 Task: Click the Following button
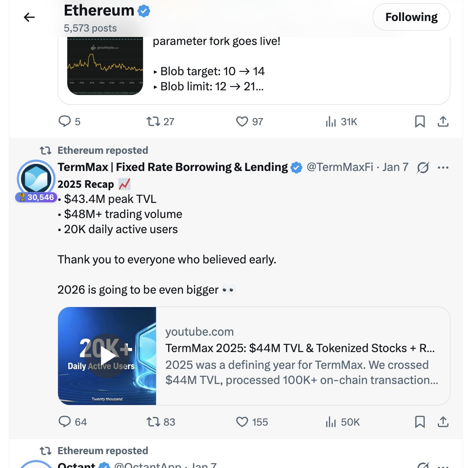point(411,17)
